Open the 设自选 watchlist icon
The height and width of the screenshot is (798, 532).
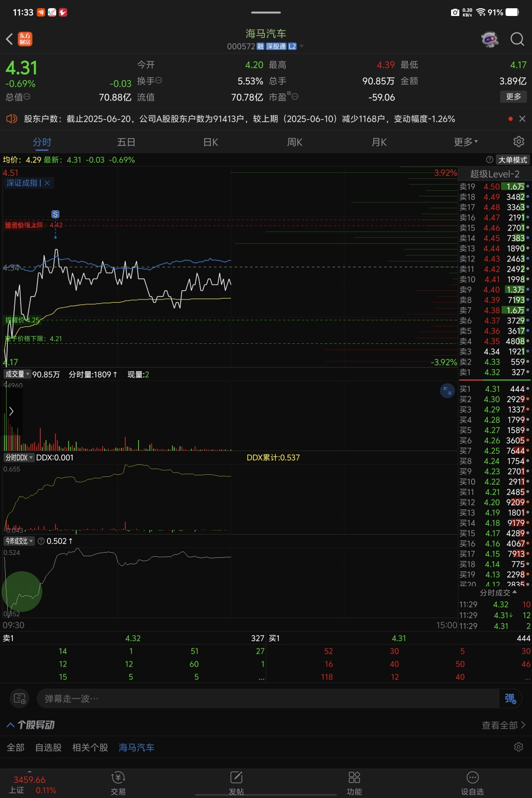click(472, 784)
